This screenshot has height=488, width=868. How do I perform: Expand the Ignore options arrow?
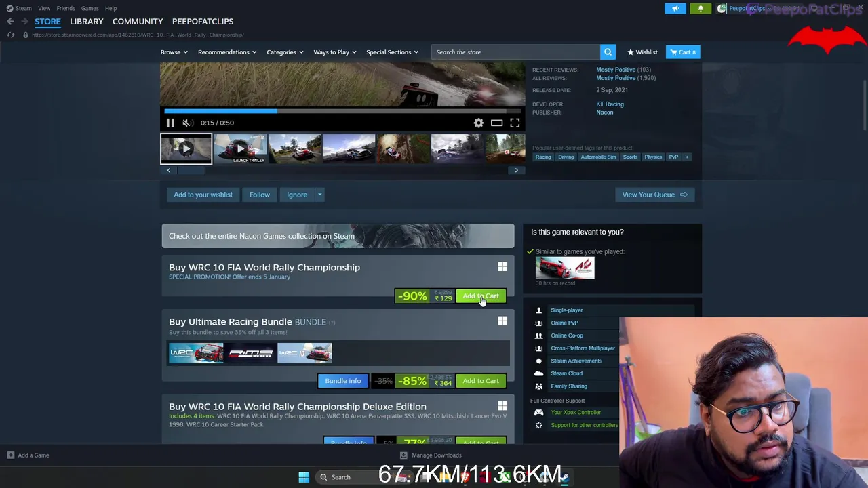[x=319, y=195]
